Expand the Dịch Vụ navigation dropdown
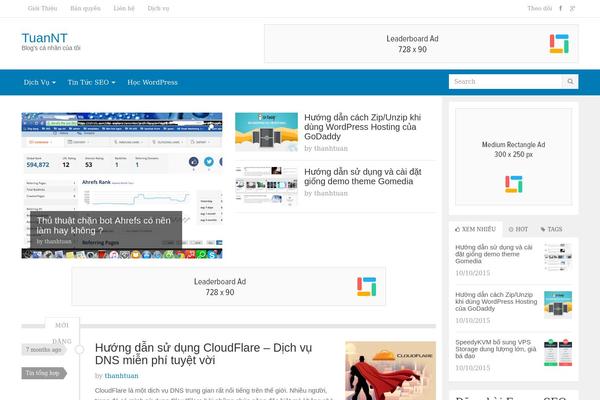 40,82
